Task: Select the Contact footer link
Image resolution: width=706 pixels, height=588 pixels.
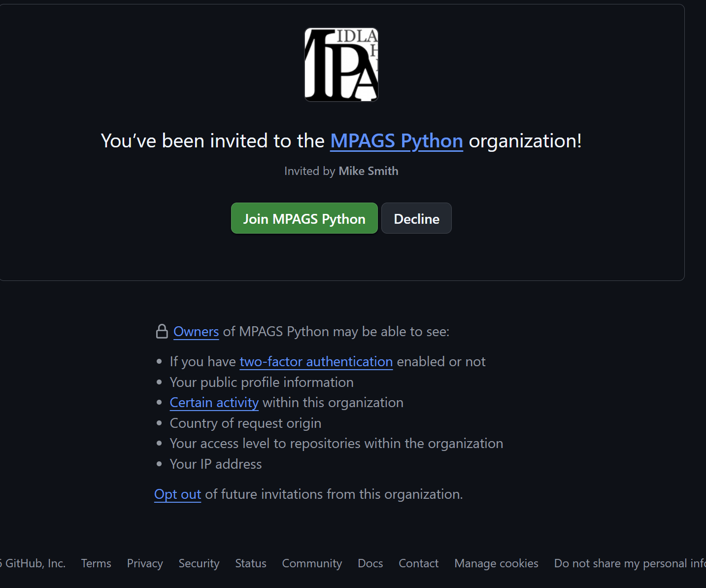Action: pos(418,563)
